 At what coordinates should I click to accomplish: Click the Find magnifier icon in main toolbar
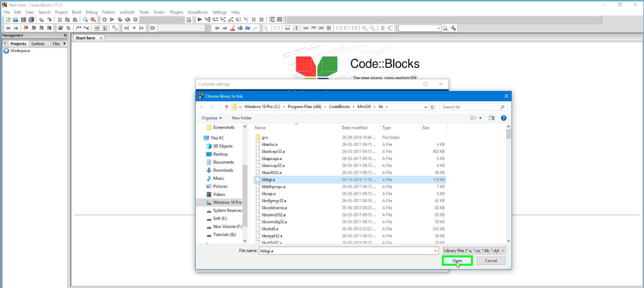(x=85, y=20)
